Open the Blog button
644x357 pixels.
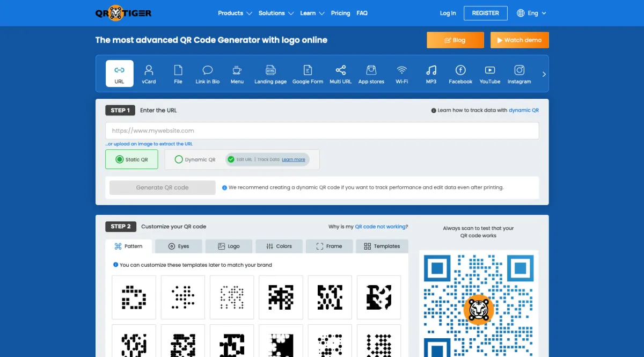click(x=455, y=40)
